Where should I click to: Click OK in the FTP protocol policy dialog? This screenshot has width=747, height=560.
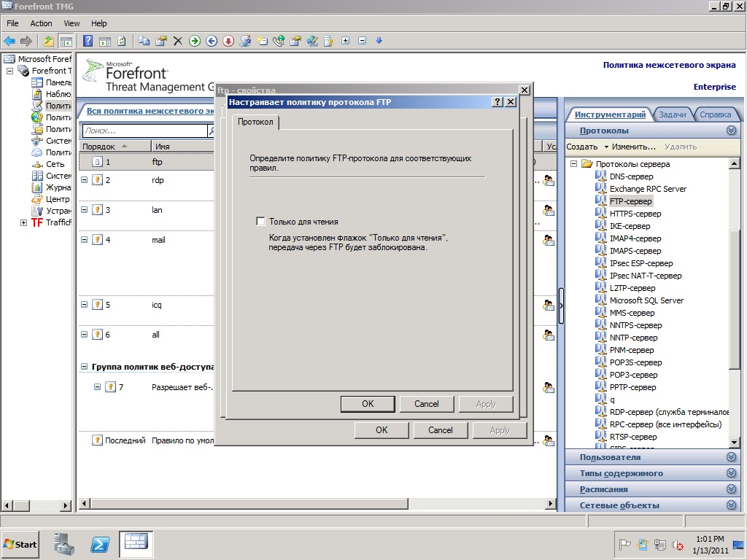point(368,404)
